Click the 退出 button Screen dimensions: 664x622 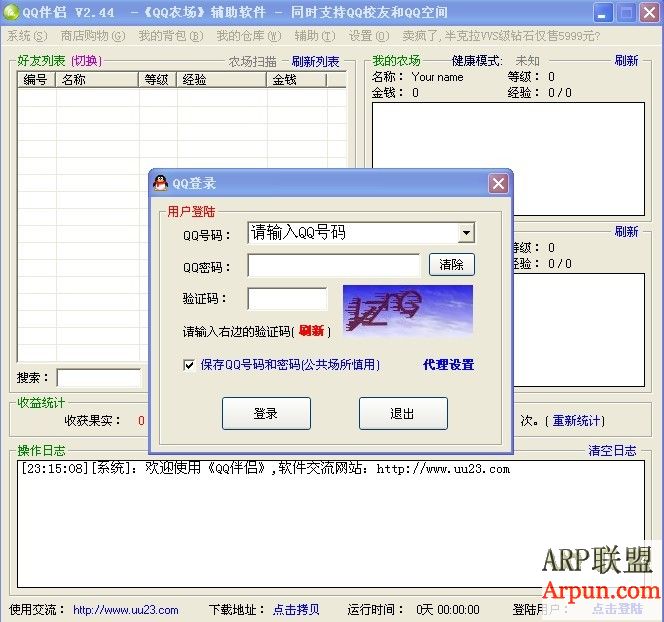click(403, 413)
